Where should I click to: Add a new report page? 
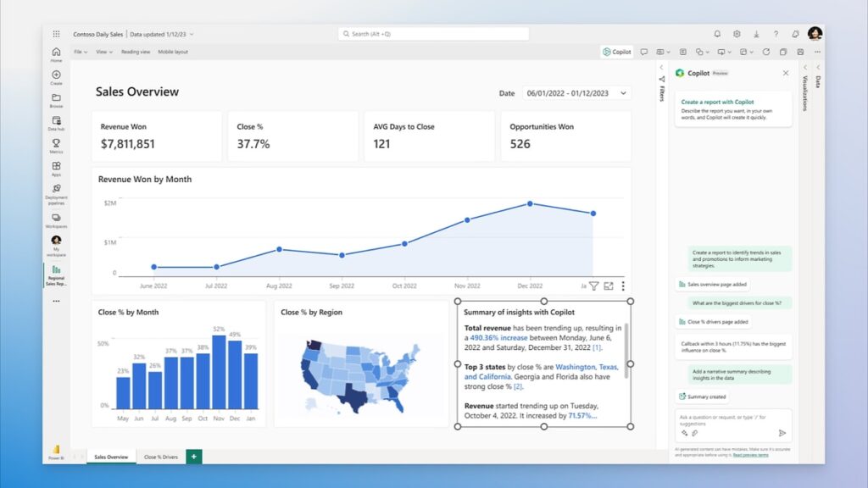coord(194,457)
